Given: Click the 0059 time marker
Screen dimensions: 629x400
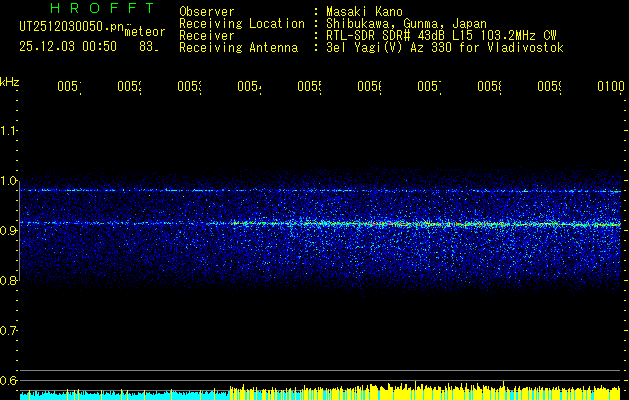Looking at the screenshot, I should click(x=549, y=86).
